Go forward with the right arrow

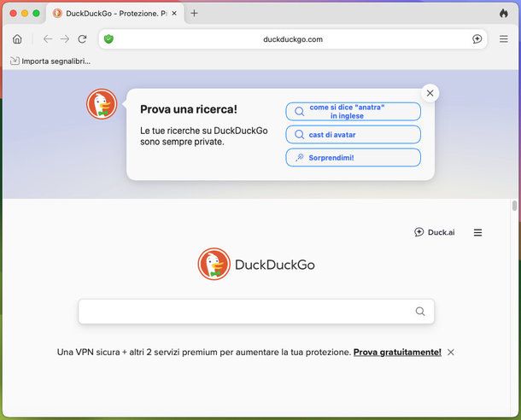65,39
